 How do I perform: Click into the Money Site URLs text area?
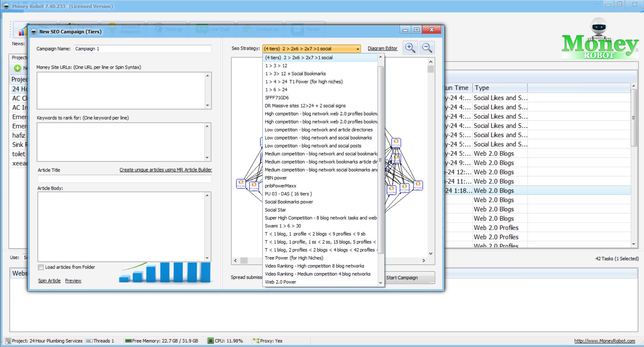coord(121,90)
